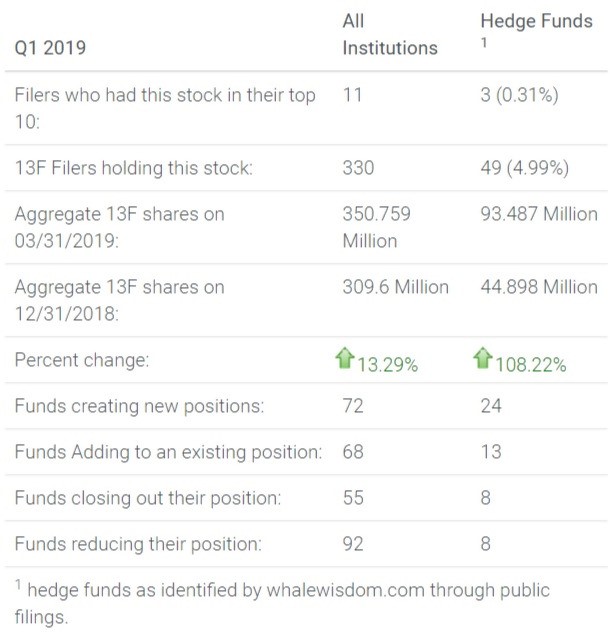Select the 13F Filers holding this stock label
Screen dimensions: 610x643
point(133,167)
